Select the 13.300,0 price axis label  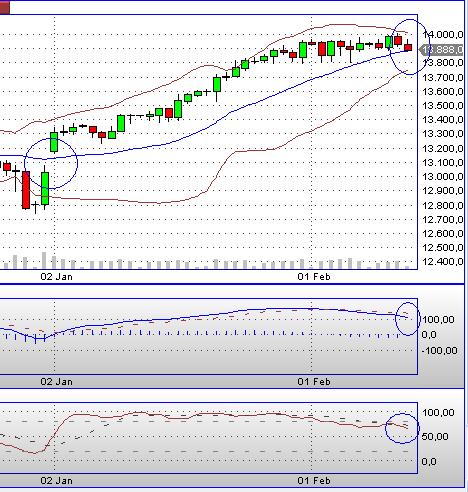[x=443, y=134]
